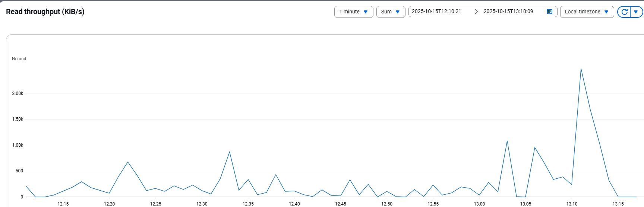Click the 'No unit' axis label
Viewport: 644px width, 207px height.
pyautogui.click(x=19, y=59)
